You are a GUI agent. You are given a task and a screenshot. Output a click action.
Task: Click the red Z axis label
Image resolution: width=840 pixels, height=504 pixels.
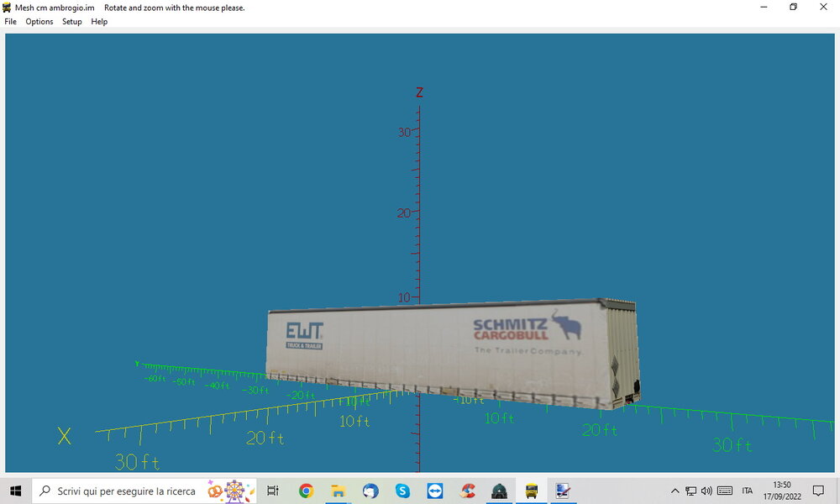(419, 92)
